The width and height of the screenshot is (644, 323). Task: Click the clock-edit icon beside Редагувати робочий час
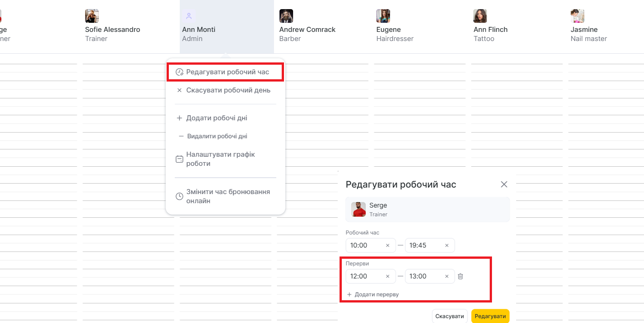(179, 72)
